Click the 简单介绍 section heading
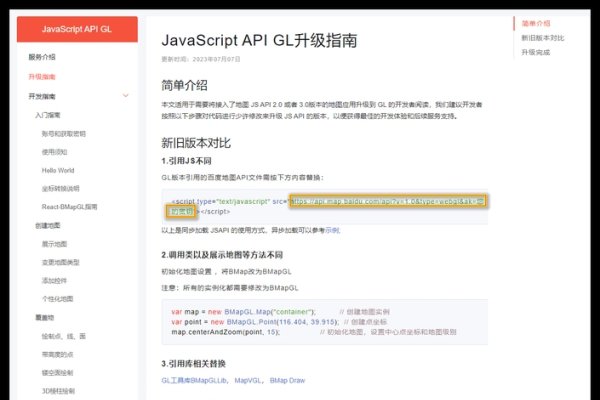The image size is (600, 400). 184,85
